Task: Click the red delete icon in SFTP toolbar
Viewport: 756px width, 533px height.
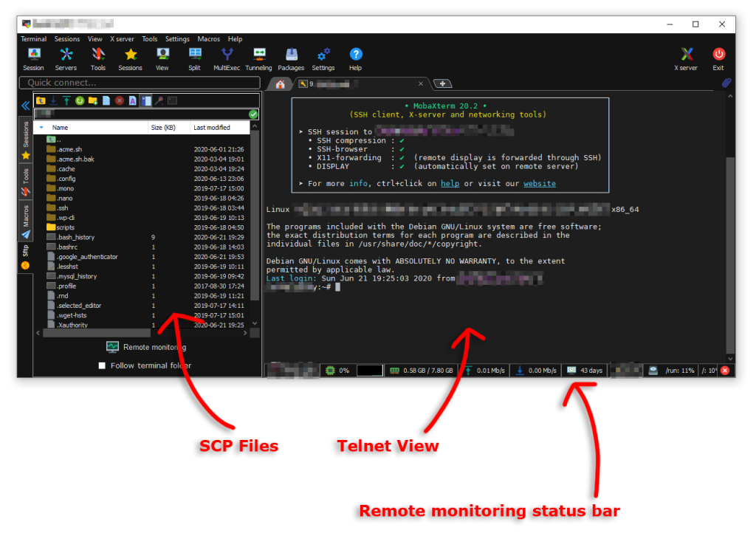Action: tap(120, 100)
